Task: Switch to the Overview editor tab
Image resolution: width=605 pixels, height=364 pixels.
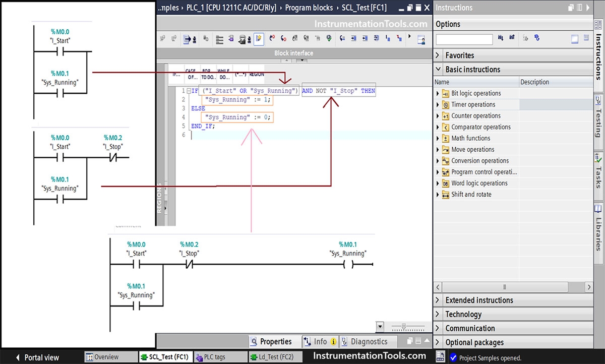Action: (x=110, y=357)
